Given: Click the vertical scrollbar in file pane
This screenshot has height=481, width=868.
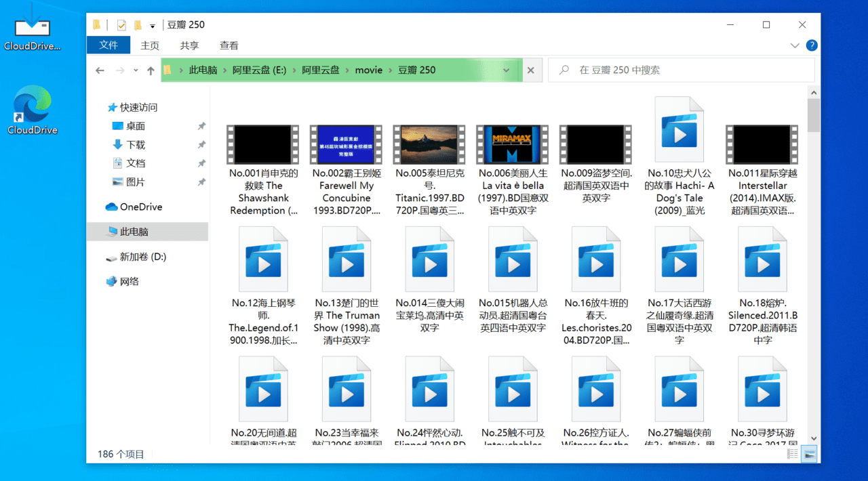Looking at the screenshot, I should [813, 271].
